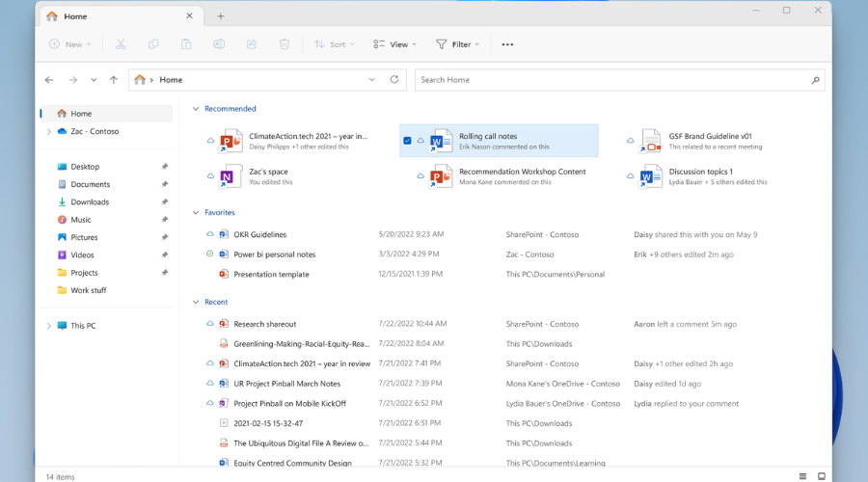Image resolution: width=868 pixels, height=482 pixels.
Task: Click the pin icon next to Downloads
Action: 164,202
